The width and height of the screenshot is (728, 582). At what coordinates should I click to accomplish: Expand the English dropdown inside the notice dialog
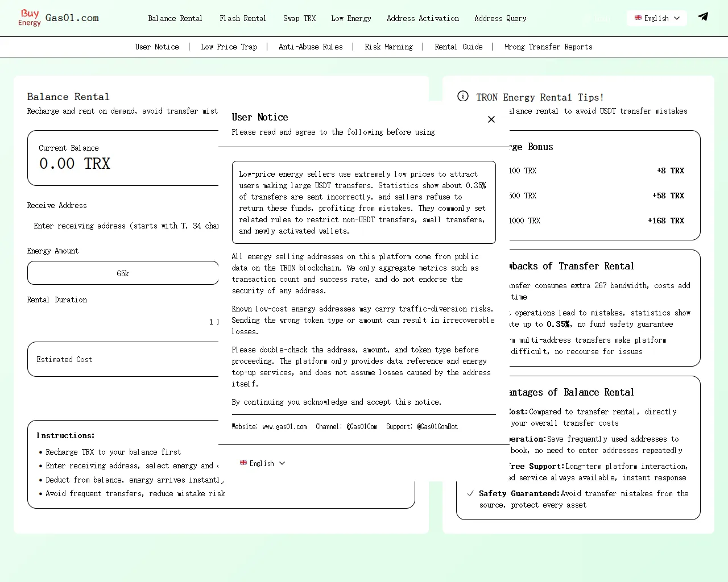pyautogui.click(x=263, y=463)
